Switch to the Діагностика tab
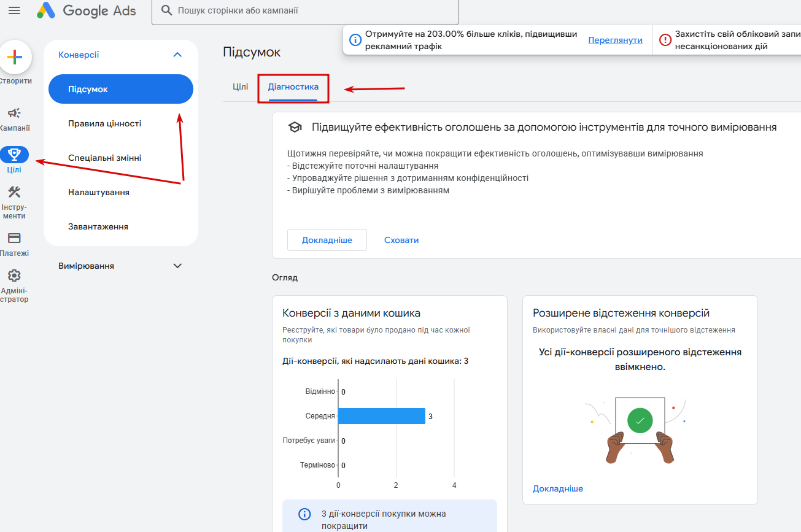 click(293, 87)
